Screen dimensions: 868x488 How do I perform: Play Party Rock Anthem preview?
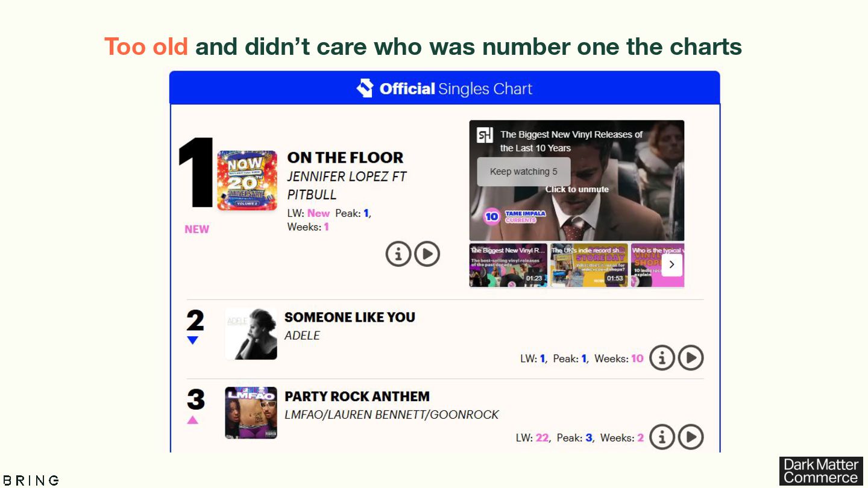point(691,437)
